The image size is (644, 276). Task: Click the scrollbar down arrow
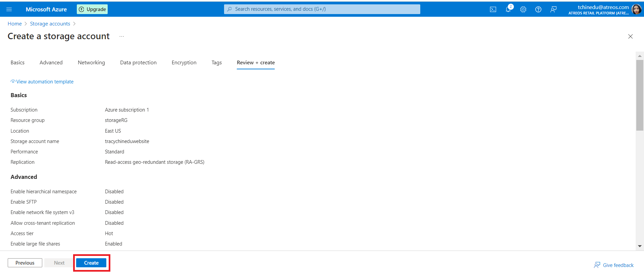[x=640, y=246]
